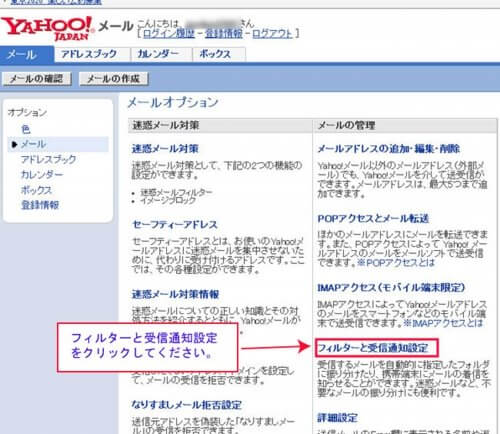Open the 詳細設定 link

[x=337, y=417]
